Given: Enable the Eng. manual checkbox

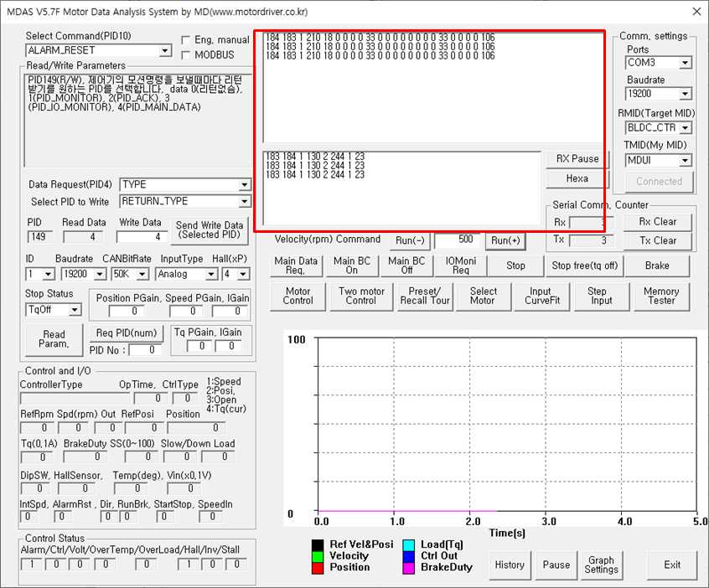Looking at the screenshot, I should click(x=185, y=40).
